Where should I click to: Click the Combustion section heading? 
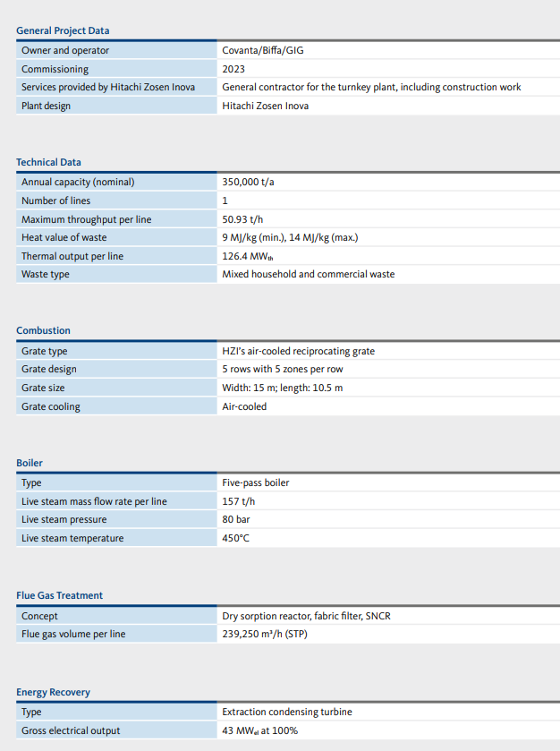click(43, 330)
